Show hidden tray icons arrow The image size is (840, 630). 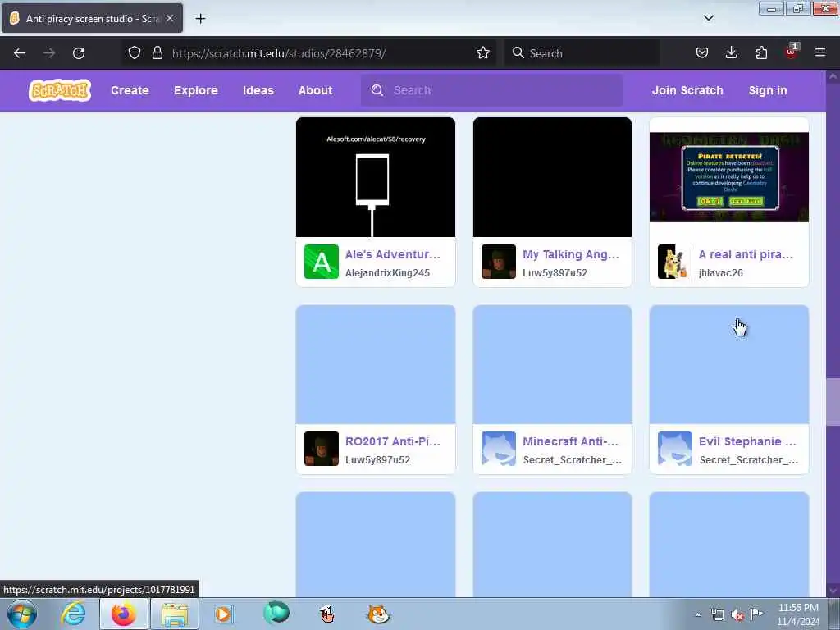[697, 615]
